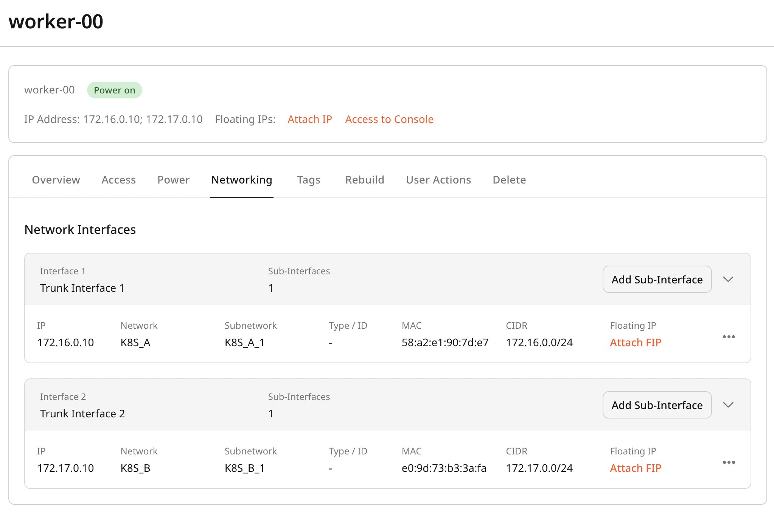Select the Networking tab
Screen dimensions: 774x532
[x=242, y=180]
